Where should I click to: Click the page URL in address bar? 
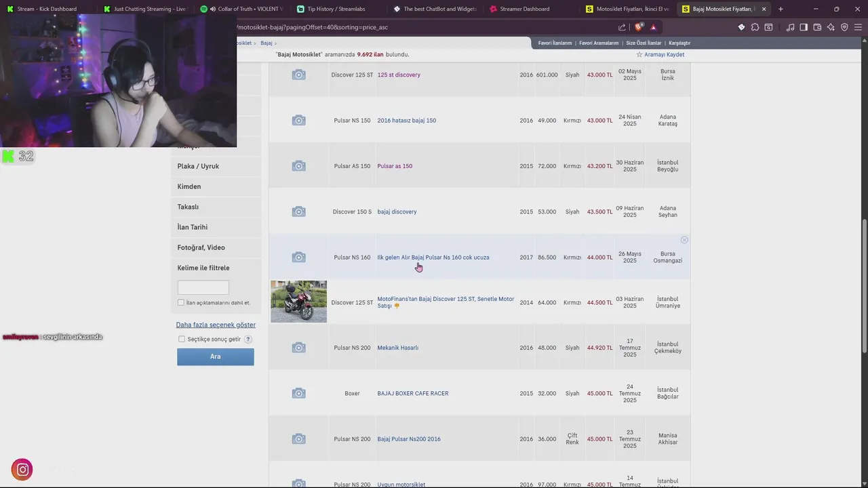312,27
